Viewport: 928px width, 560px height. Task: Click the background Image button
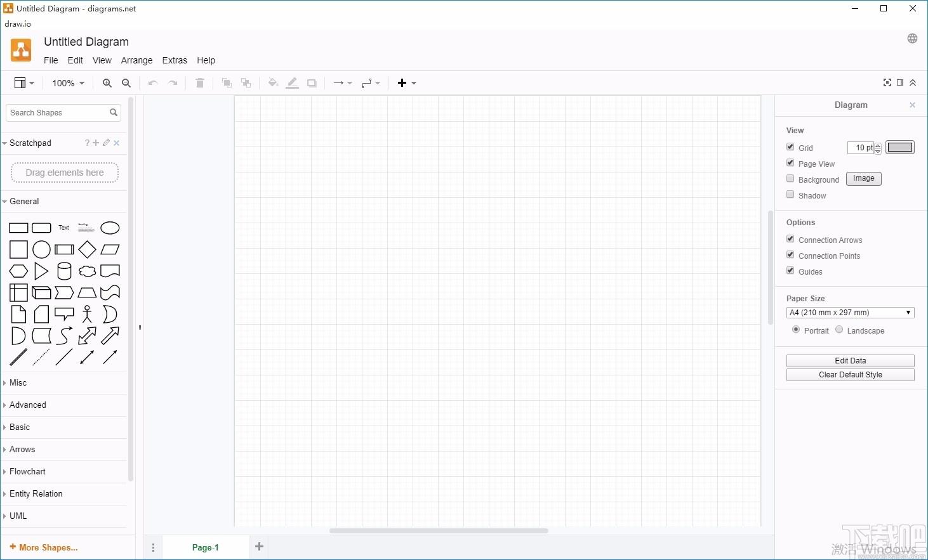click(x=863, y=179)
